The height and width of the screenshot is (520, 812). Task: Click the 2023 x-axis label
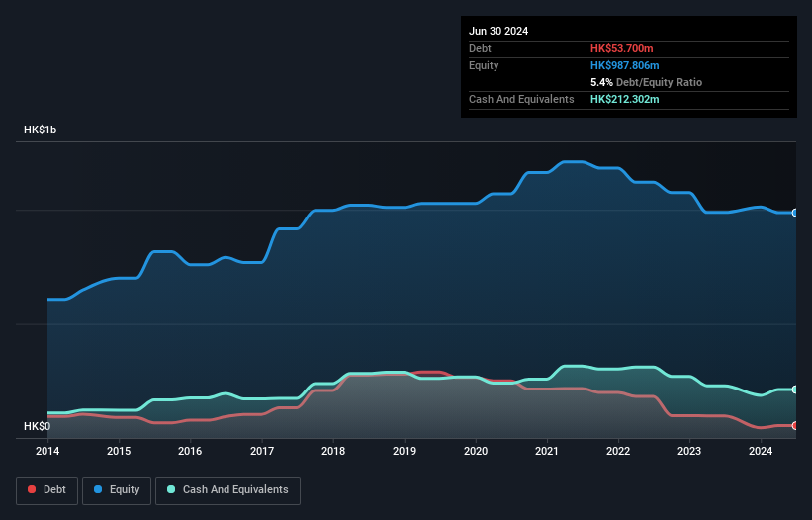pos(689,451)
